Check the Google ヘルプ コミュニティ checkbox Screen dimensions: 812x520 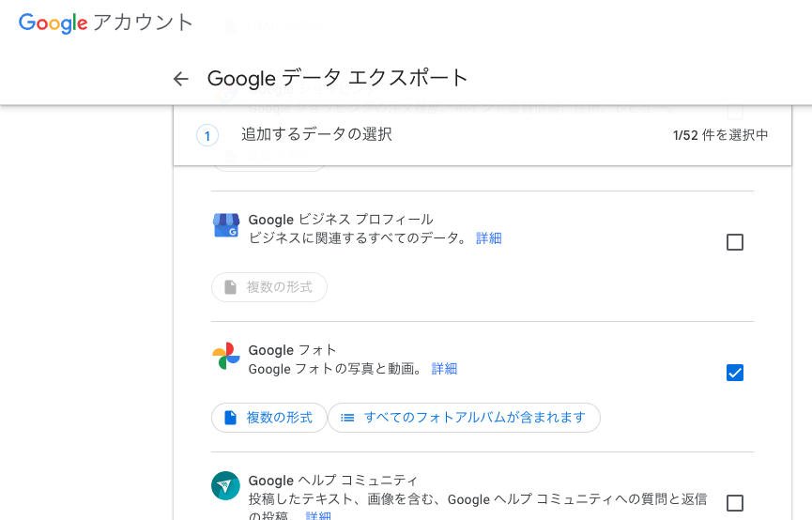click(x=735, y=503)
